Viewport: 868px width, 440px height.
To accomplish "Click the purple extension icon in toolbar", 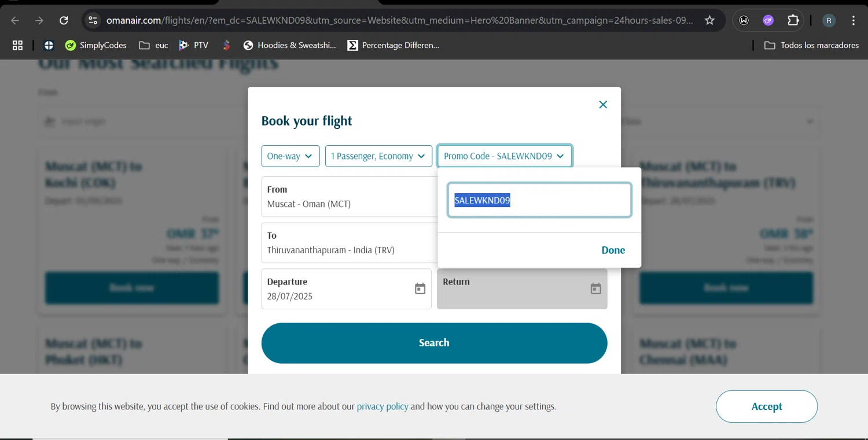I will pos(768,20).
